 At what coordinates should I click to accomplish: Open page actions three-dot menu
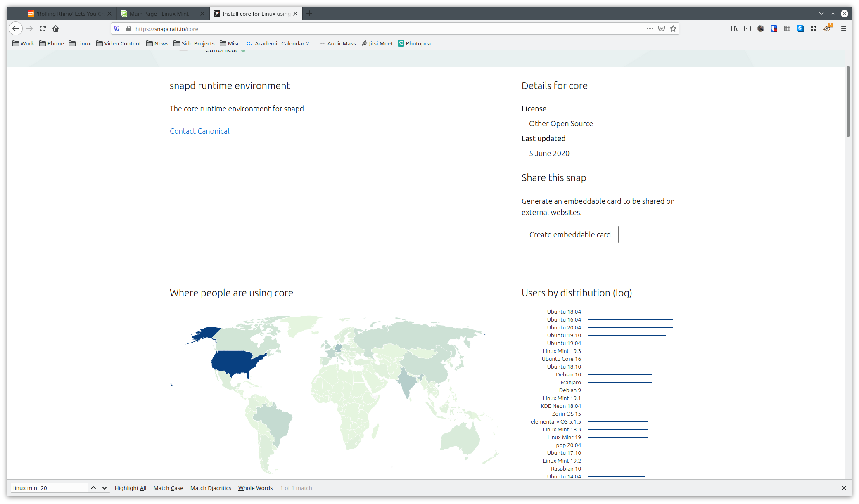pyautogui.click(x=650, y=28)
